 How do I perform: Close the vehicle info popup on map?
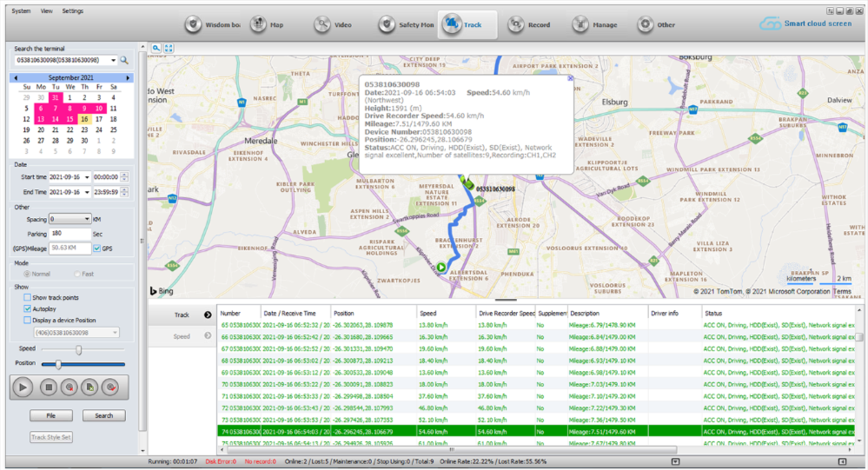pos(570,78)
